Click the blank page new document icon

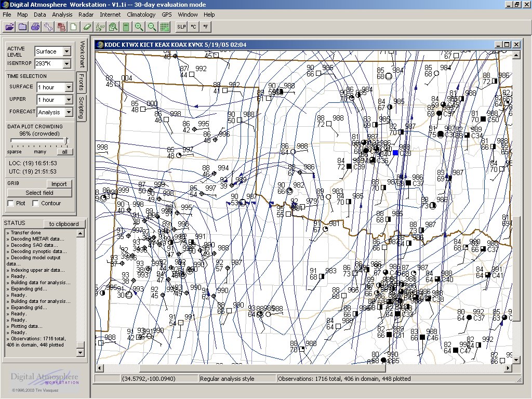point(74,27)
